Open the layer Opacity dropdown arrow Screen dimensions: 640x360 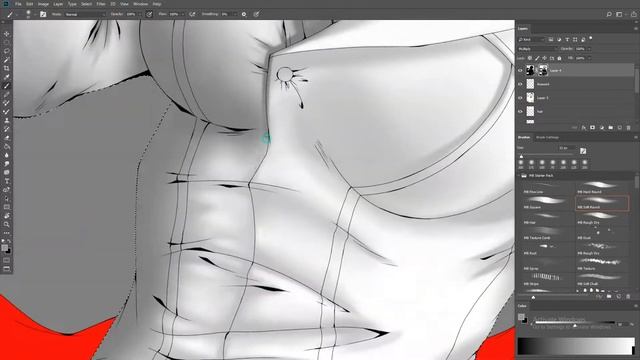[589, 49]
